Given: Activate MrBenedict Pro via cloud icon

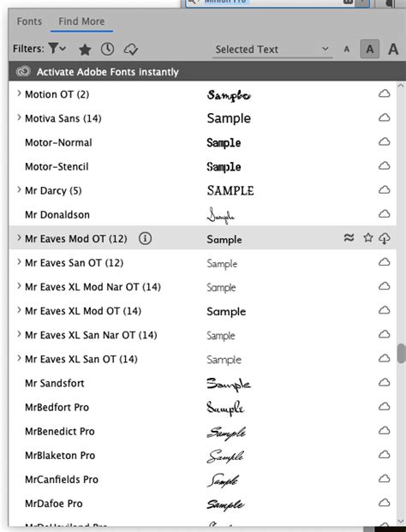Looking at the screenshot, I should point(384,431).
